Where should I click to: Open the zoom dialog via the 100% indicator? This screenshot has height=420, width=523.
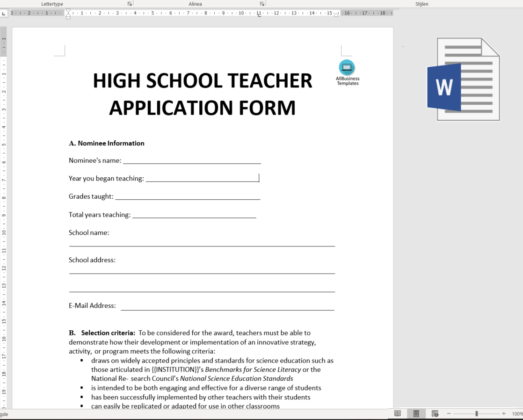516,413
